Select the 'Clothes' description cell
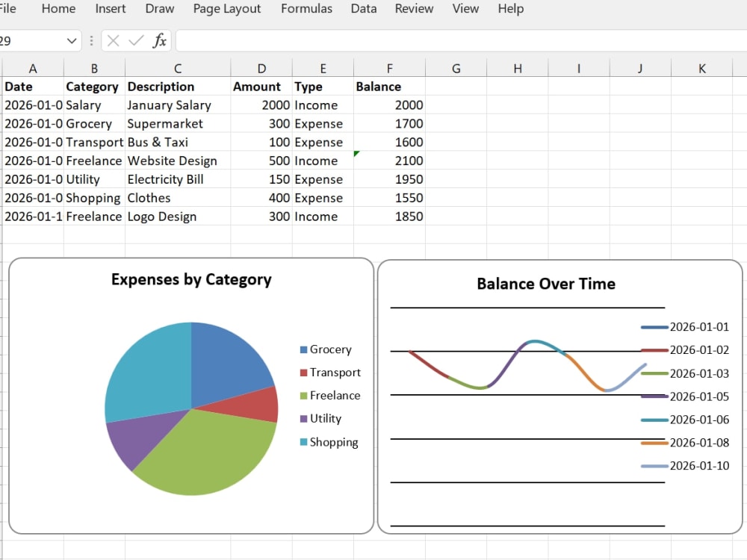 pyautogui.click(x=178, y=198)
